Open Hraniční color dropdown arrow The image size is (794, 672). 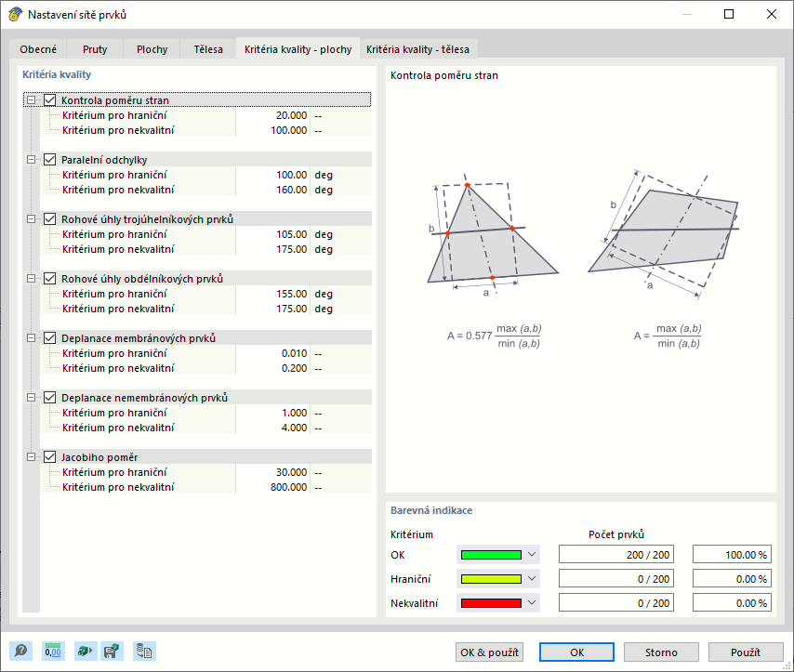coord(532,578)
